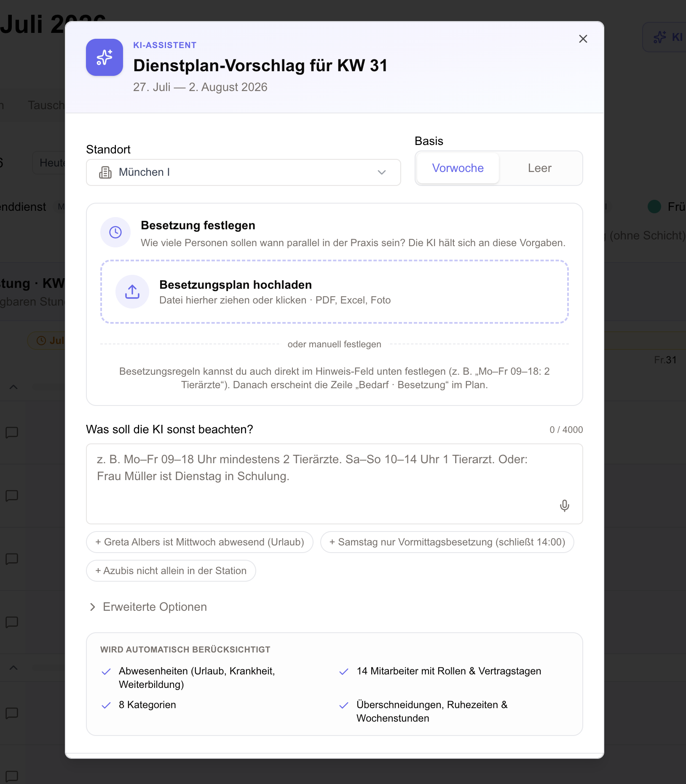The image size is (686, 784).
Task: Click the upload arrow icon
Action: coord(132,292)
